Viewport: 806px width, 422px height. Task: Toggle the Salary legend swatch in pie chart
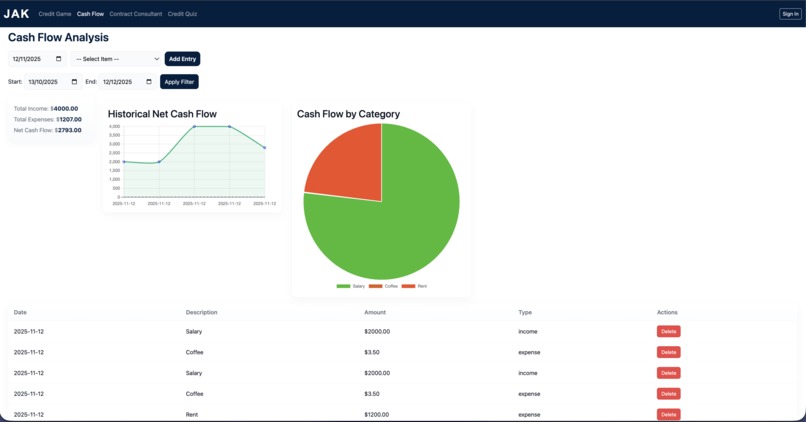click(343, 286)
